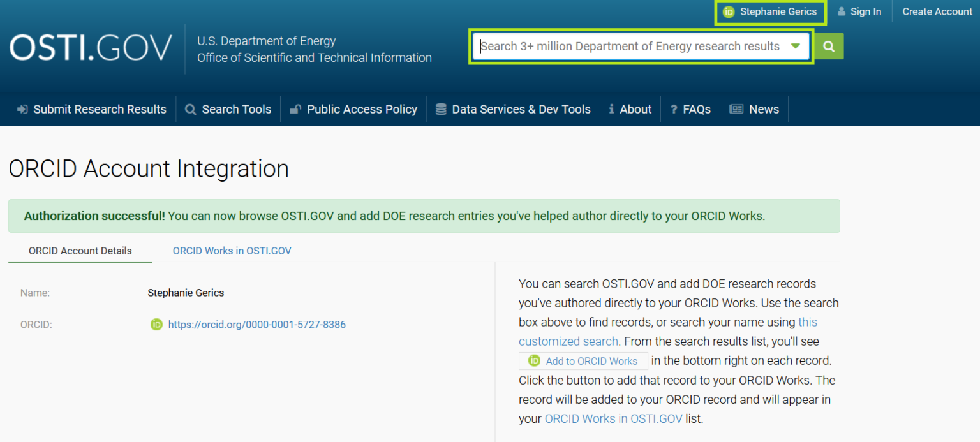980x442 pixels.
Task: Click the Submit Research Results arrow icon
Action: pos(22,110)
